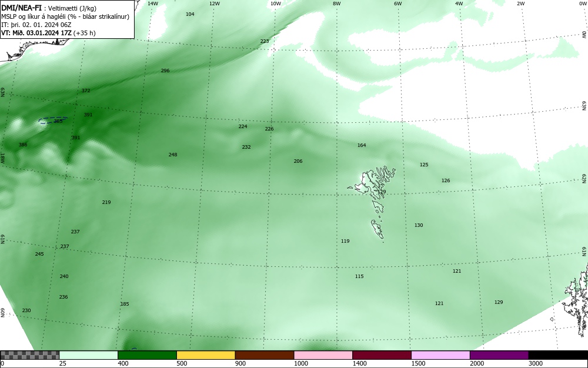Click the brown 900–1000 legend swatch
The image size is (588, 368).
pos(265,355)
